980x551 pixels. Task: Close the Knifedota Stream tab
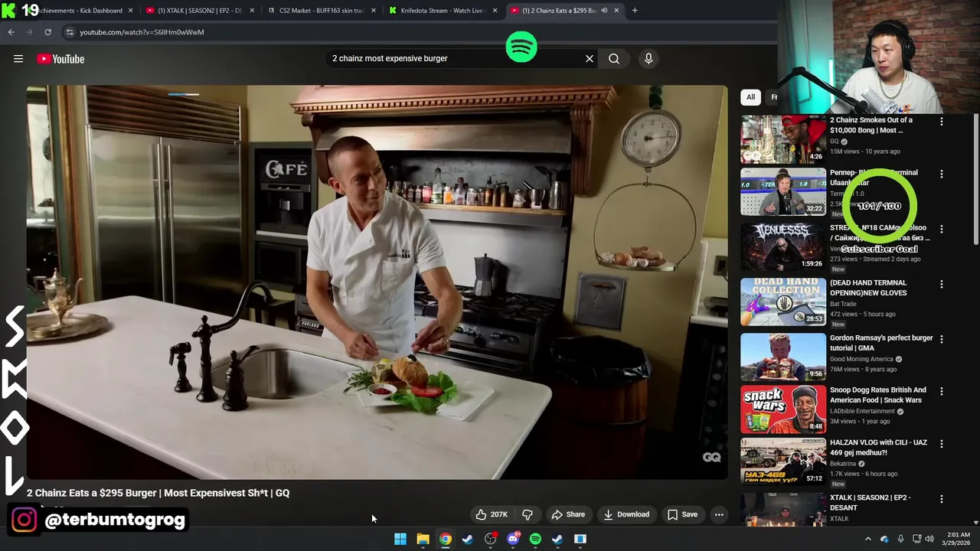(495, 11)
